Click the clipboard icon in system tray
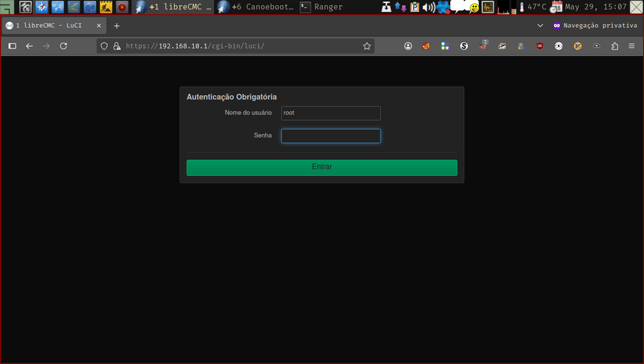The width and height of the screenshot is (644, 364). pyautogui.click(x=414, y=7)
